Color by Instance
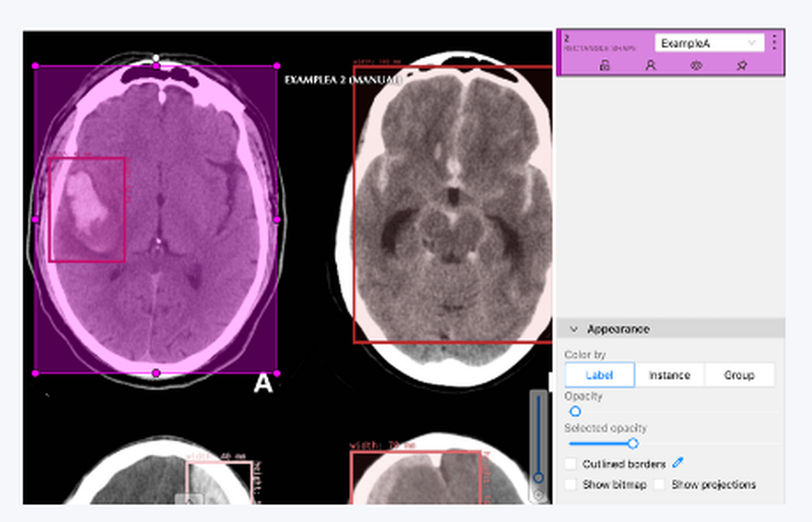Image resolution: width=812 pixels, height=522 pixels. tap(670, 375)
